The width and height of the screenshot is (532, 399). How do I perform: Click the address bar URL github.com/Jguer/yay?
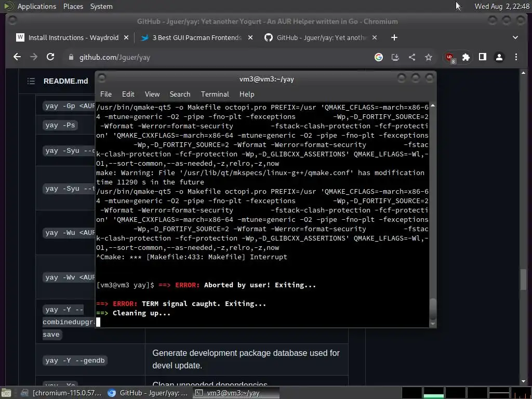click(115, 57)
